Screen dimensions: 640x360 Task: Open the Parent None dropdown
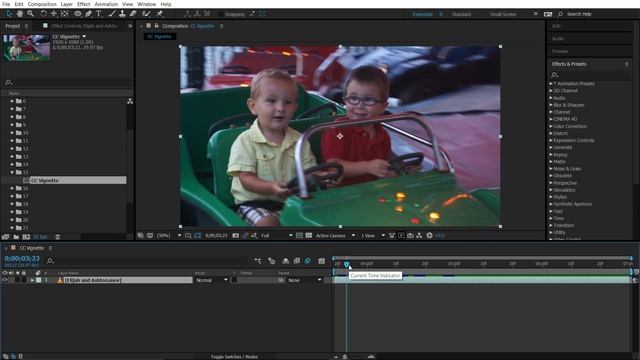point(304,280)
